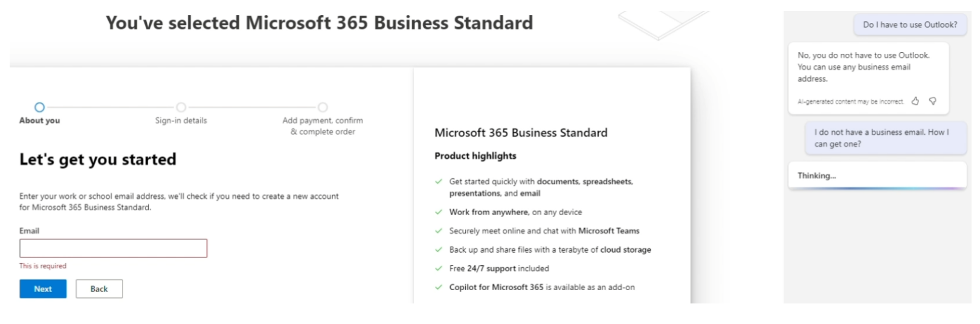The width and height of the screenshot is (980, 324).
Task: Click the "I do not have a business email" message
Action: tap(882, 138)
